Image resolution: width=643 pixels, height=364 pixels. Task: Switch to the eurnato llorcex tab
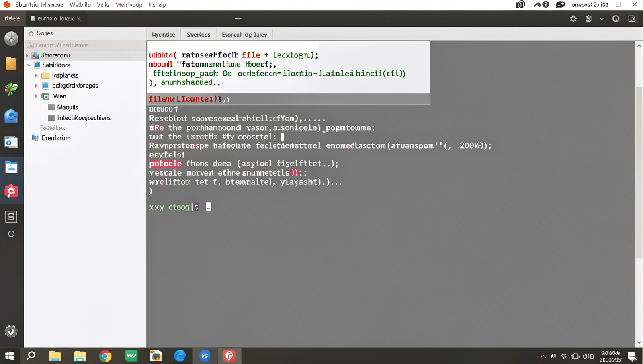55,19
